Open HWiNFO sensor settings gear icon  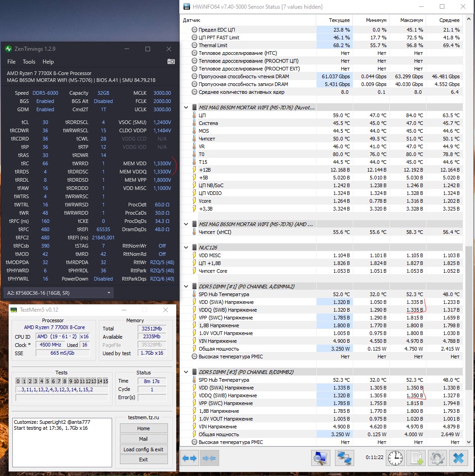pyautogui.click(x=437, y=458)
